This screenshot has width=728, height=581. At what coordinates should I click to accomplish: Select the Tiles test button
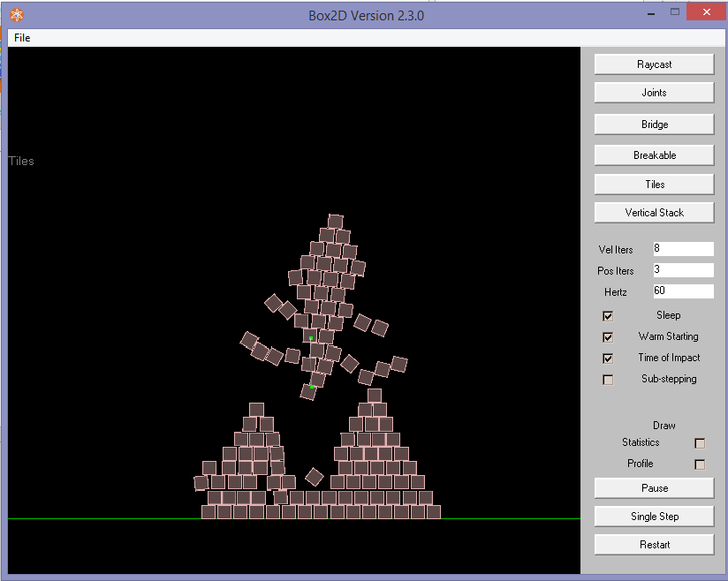coord(654,185)
